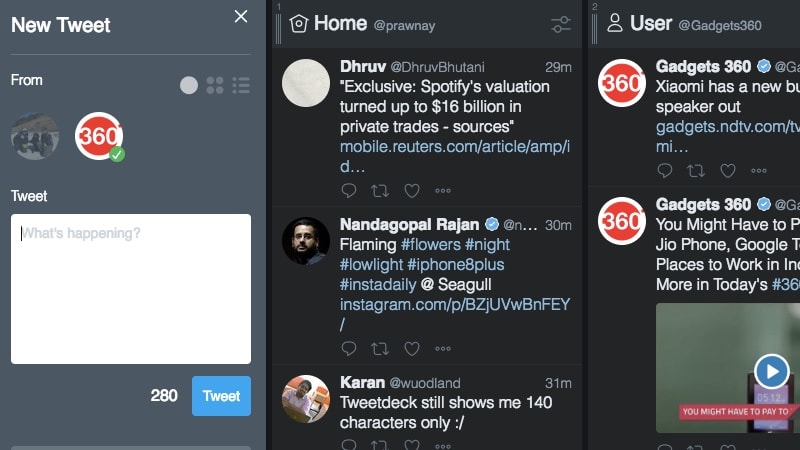Open Home column settings sliders icon
Viewport: 800px width, 450px height.
pos(561,24)
